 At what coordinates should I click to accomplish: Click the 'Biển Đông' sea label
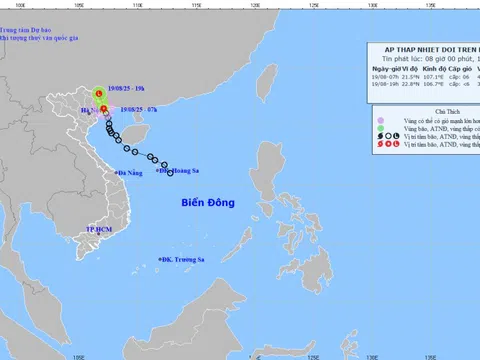coord(208,203)
